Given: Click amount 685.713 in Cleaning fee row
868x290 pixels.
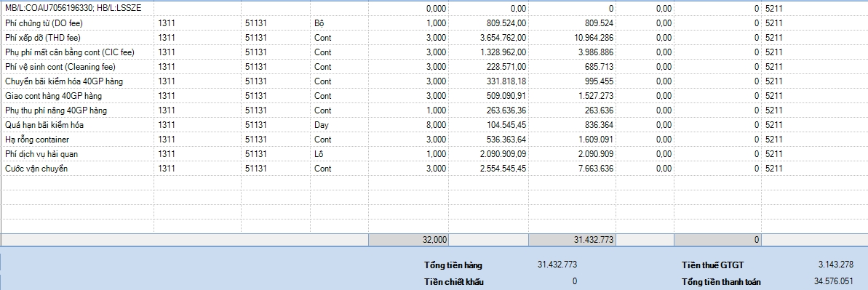Looking at the screenshot, I should click(573, 66).
